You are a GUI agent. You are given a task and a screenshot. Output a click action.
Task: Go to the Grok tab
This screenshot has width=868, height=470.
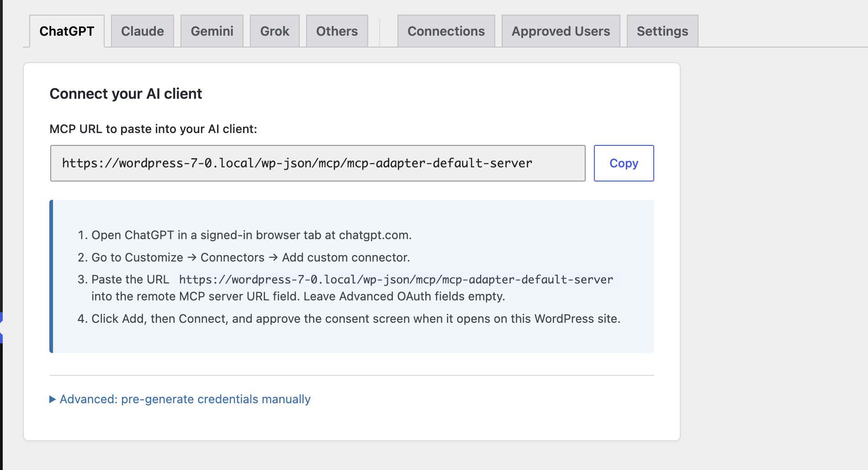(x=275, y=31)
